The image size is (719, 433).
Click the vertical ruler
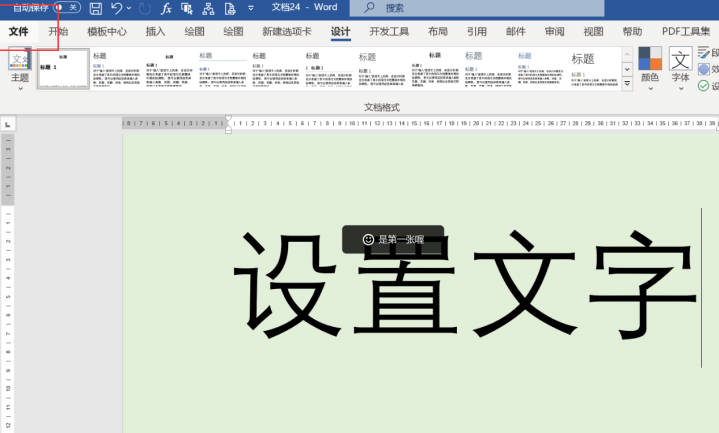coord(8,283)
